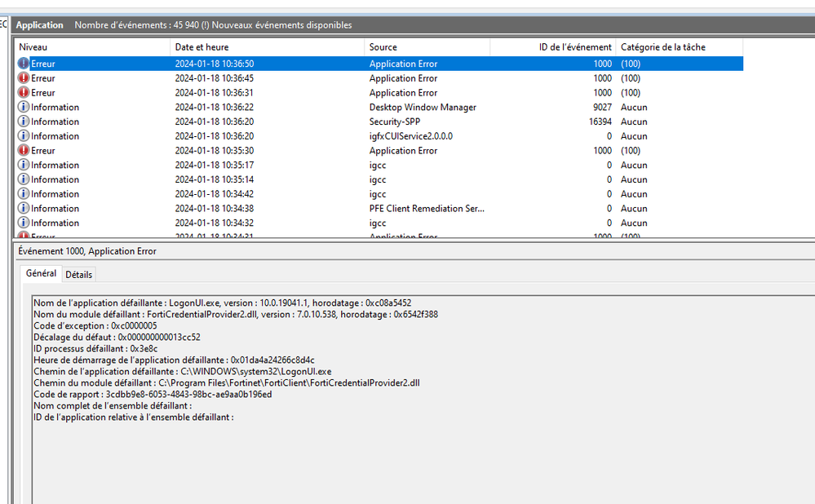
Task: Click the info icon of Desktop Window Manager event
Action: (x=24, y=107)
